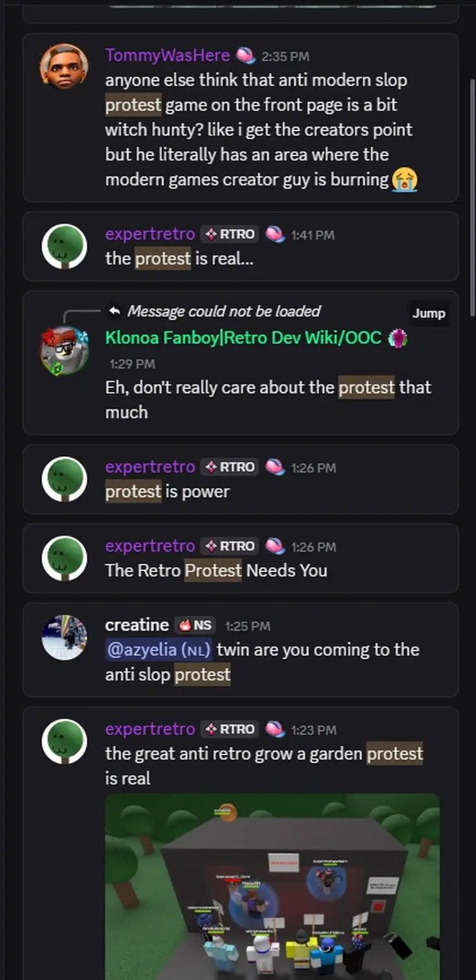Click the role icon next to Klonoa Fanboy's name

pyautogui.click(x=397, y=338)
